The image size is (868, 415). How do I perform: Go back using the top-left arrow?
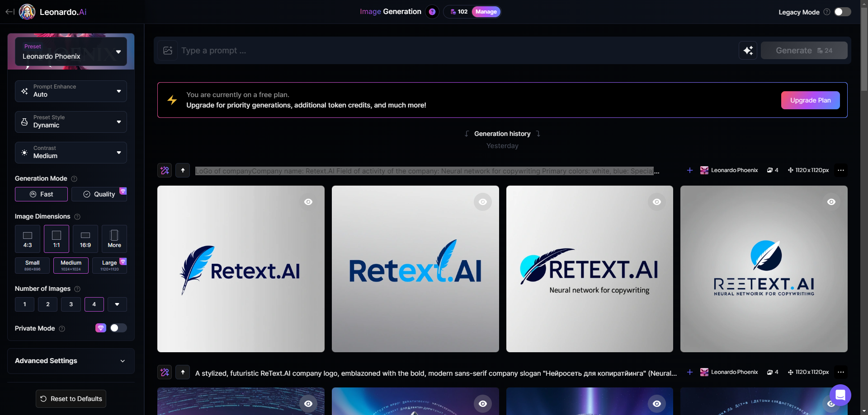[9, 12]
